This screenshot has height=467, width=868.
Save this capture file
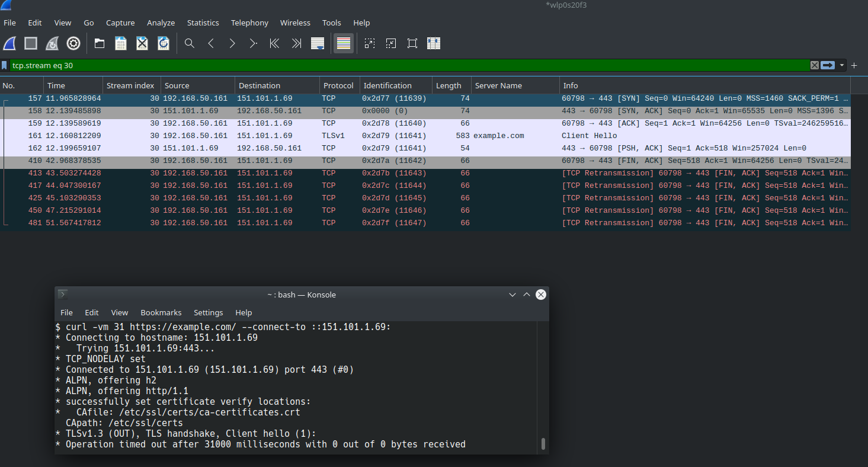121,43
